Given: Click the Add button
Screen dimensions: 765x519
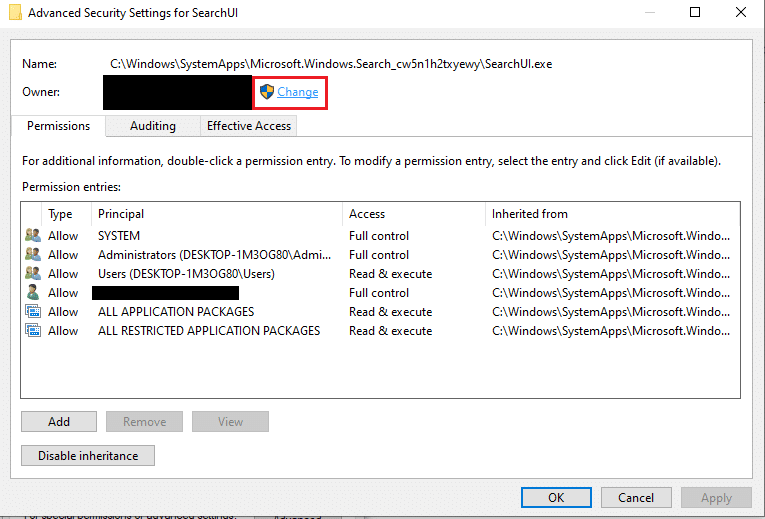Looking at the screenshot, I should click(59, 421).
